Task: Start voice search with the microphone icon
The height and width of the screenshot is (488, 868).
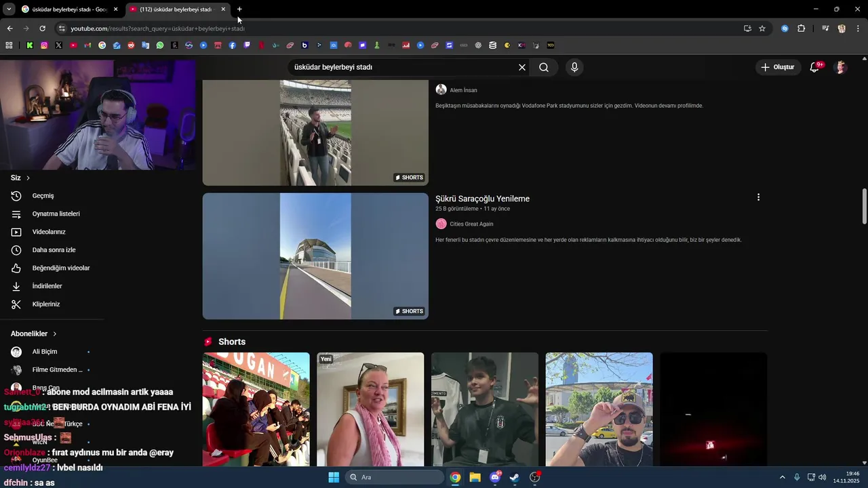Action: (574, 67)
